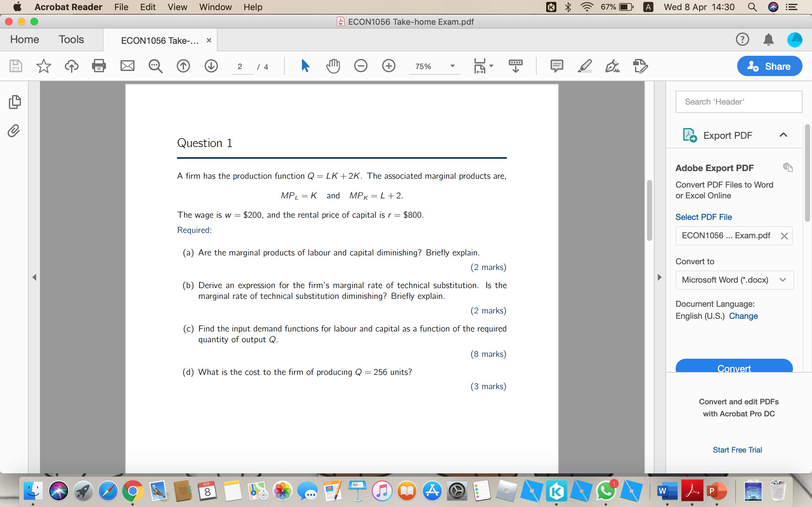Open Adobe Document Cloud upload
This screenshot has height=507, width=812.
(x=71, y=66)
